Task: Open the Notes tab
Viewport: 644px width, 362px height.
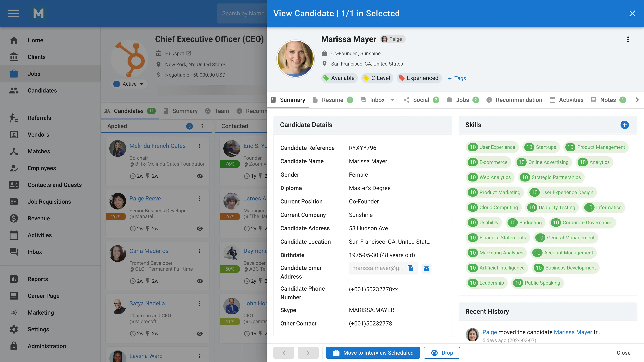Action: coord(608,100)
